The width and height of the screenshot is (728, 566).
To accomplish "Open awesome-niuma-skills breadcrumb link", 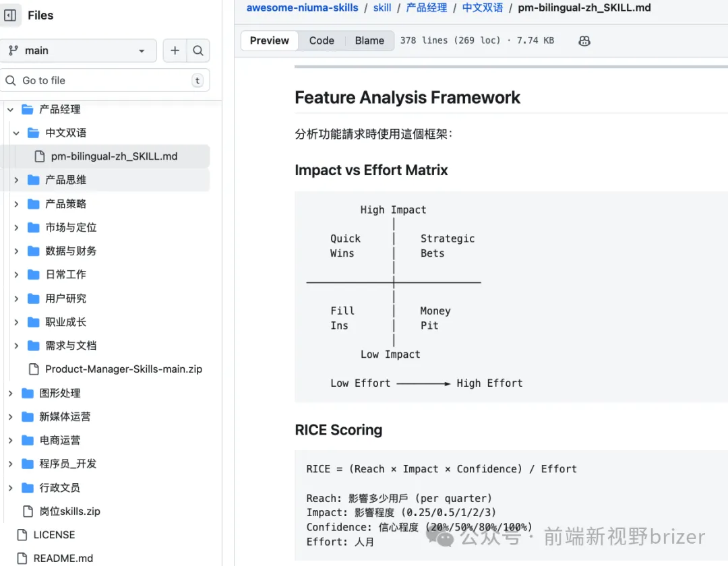I will click(302, 7).
